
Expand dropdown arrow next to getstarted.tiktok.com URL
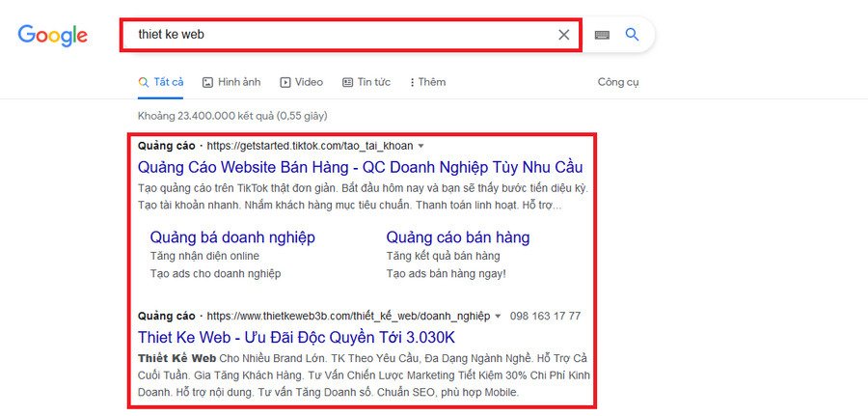pos(420,147)
